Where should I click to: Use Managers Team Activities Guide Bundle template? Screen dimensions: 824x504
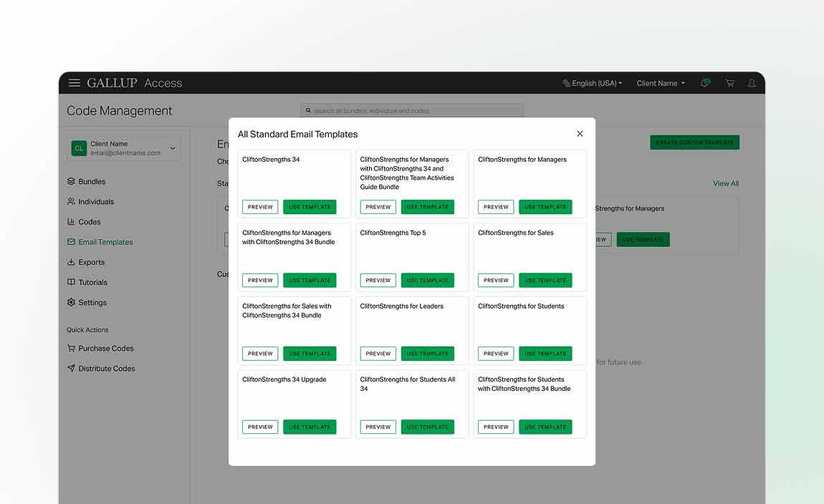tap(427, 207)
